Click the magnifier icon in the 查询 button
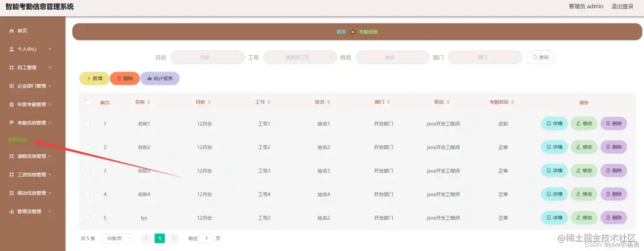Screen dimensions: 644x251 click(535, 58)
